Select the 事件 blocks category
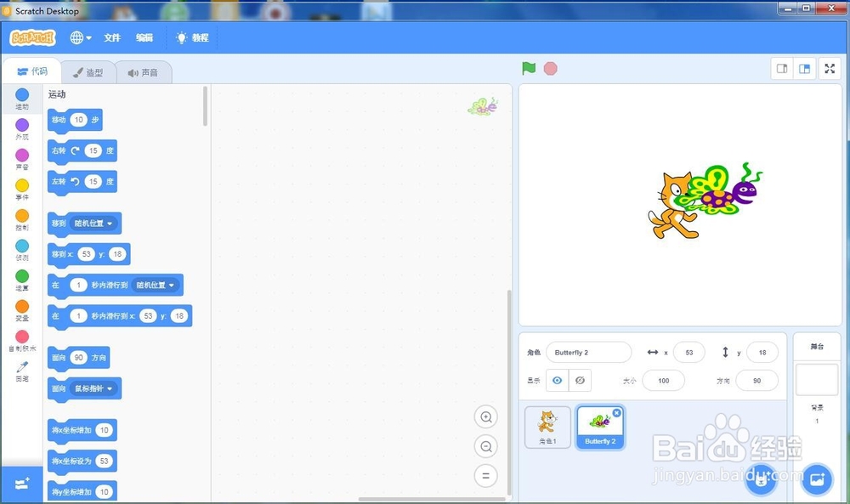 (x=22, y=190)
